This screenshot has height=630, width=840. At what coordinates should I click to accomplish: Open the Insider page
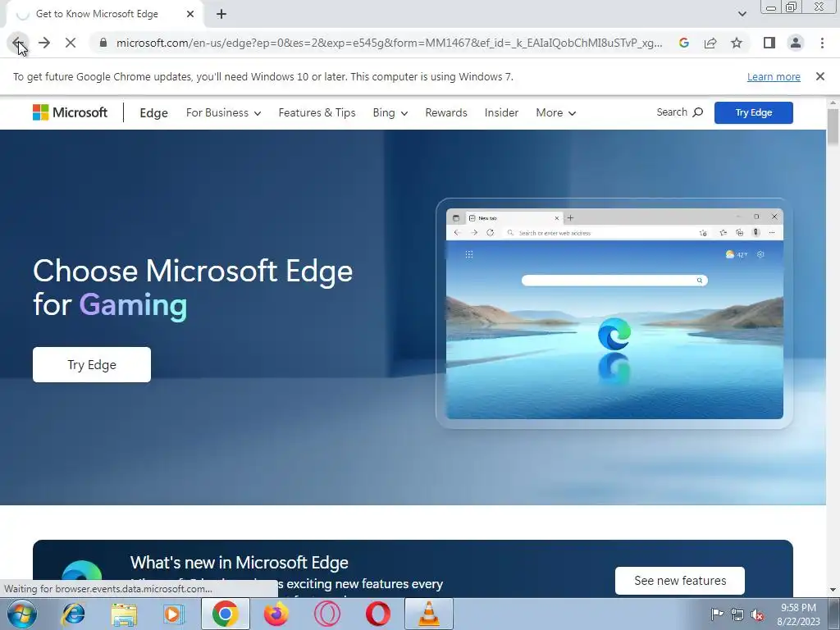pyautogui.click(x=501, y=112)
